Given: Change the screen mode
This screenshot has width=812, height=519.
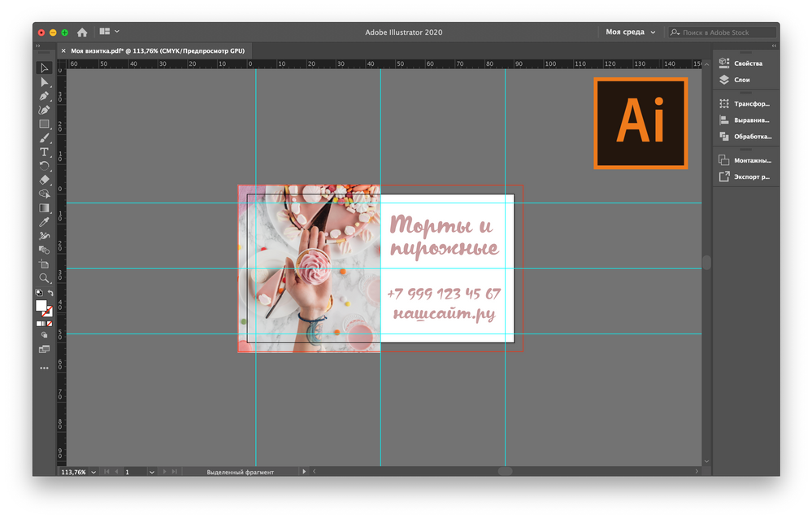Looking at the screenshot, I should pos(45,349).
